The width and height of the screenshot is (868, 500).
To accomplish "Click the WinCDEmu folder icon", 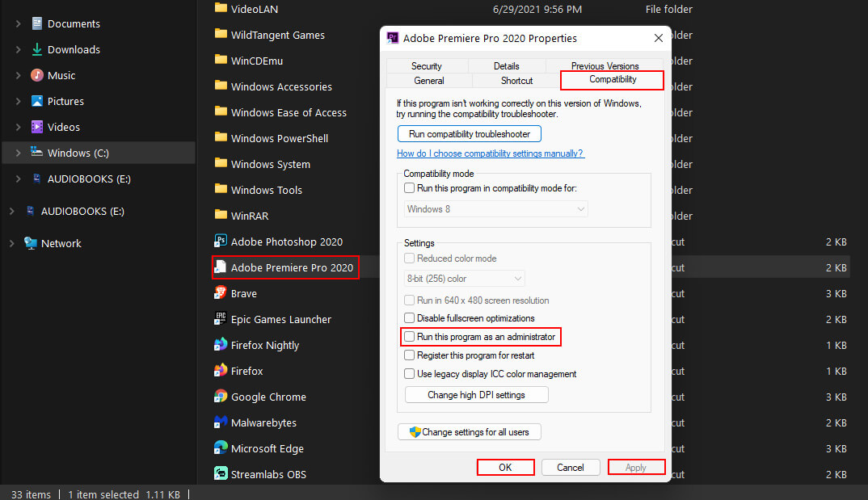I will pyautogui.click(x=221, y=60).
